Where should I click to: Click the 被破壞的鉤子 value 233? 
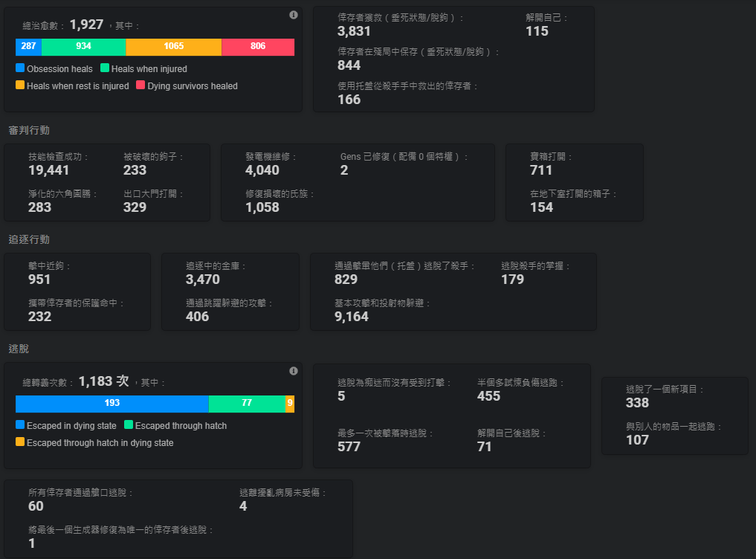pyautogui.click(x=135, y=170)
